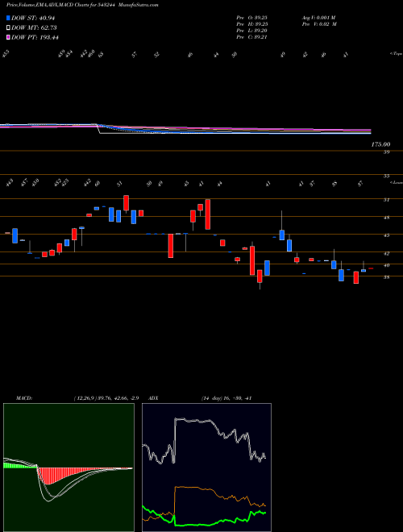Image resolution: width=403 pixels, height=532 pixels.
Task: Click the MunafaSutra.com text in title
Action: point(139,5)
